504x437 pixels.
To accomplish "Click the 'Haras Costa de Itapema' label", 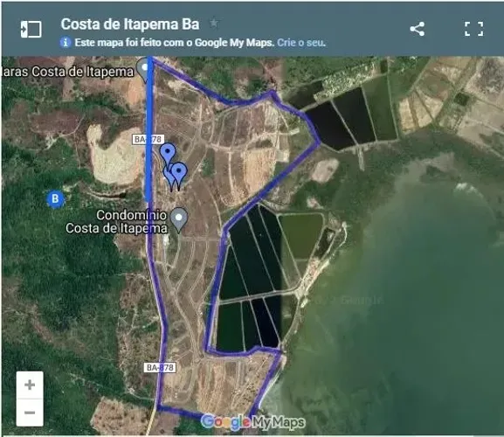I will pyautogui.click(x=67, y=72).
